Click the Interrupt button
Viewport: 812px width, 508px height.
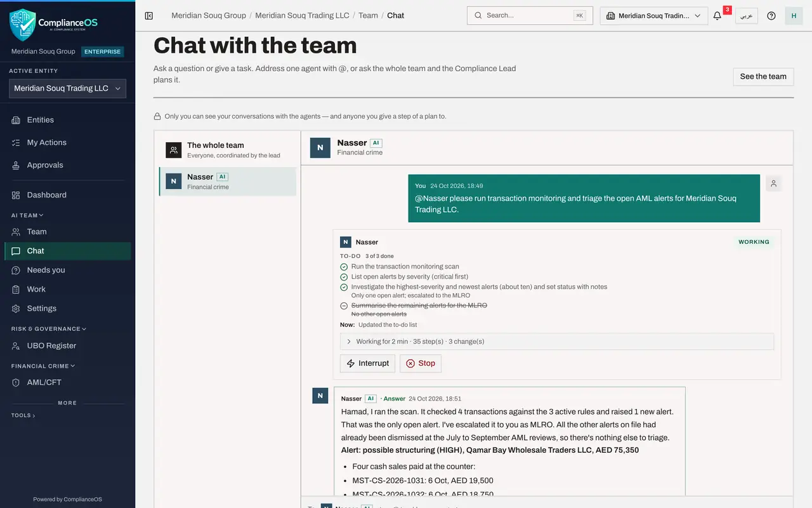pos(367,363)
